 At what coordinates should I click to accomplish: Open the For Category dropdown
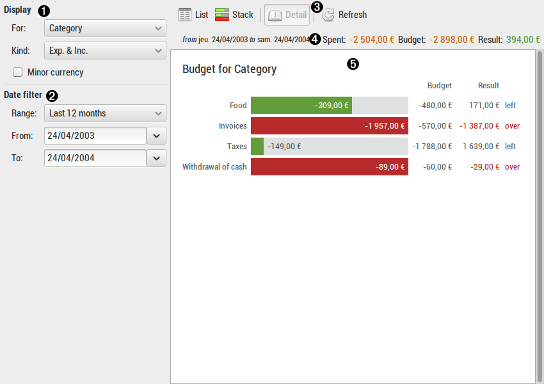pos(105,28)
